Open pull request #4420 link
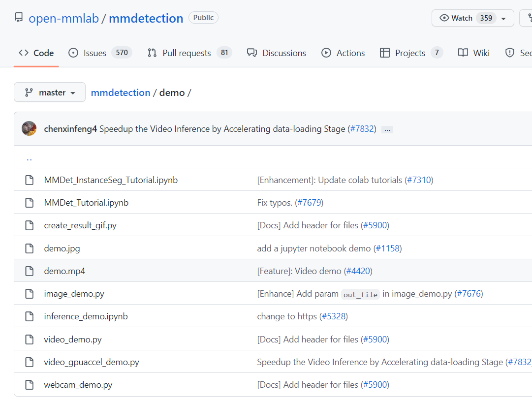 click(358, 271)
